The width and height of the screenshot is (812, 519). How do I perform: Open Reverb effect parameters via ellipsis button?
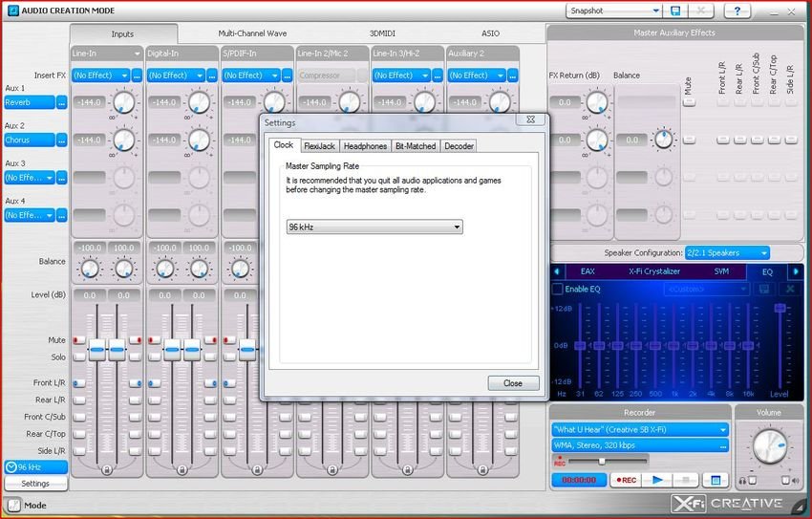coord(62,102)
